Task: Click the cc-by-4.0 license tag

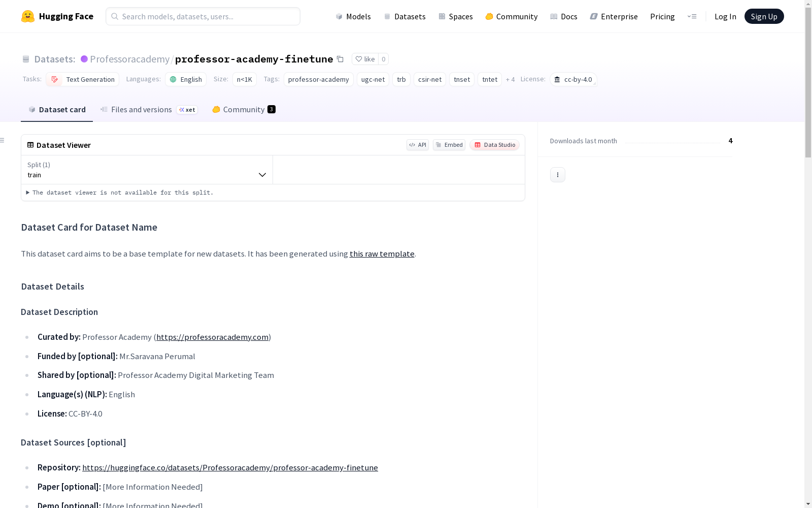Action: pos(573,79)
